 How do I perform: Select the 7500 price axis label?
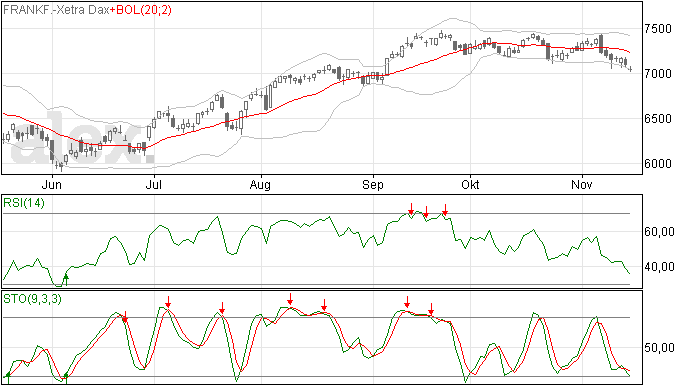click(x=658, y=29)
